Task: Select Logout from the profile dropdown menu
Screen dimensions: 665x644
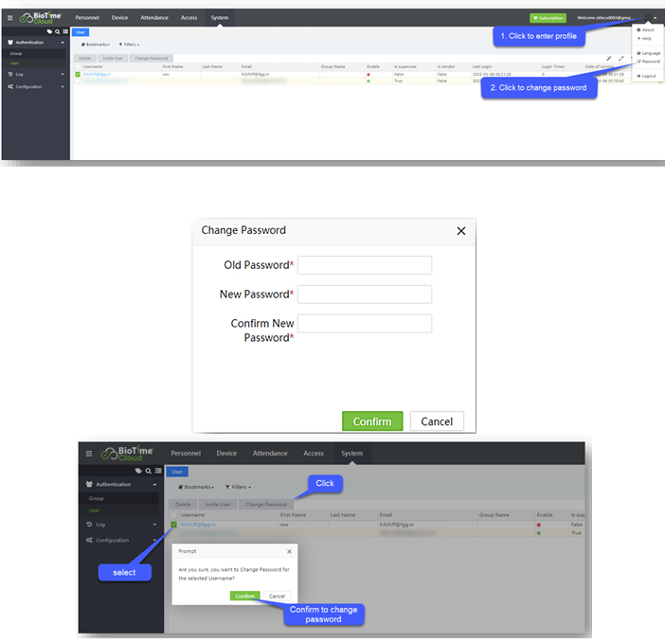Action: (x=648, y=76)
